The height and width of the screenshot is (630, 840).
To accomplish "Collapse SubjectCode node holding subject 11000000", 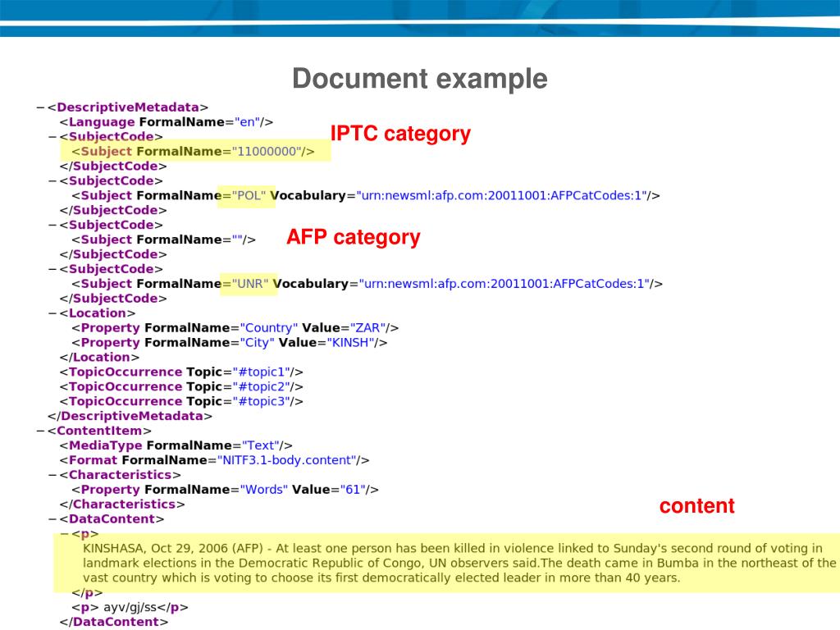I will [52, 137].
